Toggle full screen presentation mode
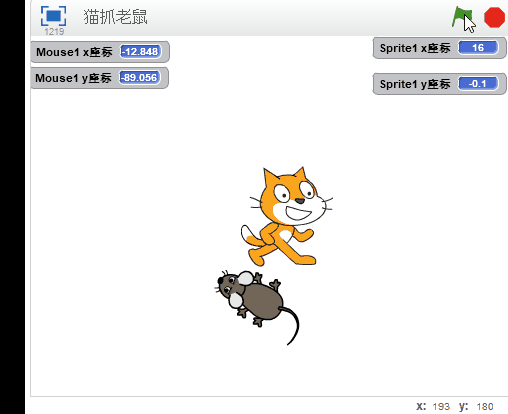The height and width of the screenshot is (414, 508). click(x=53, y=16)
